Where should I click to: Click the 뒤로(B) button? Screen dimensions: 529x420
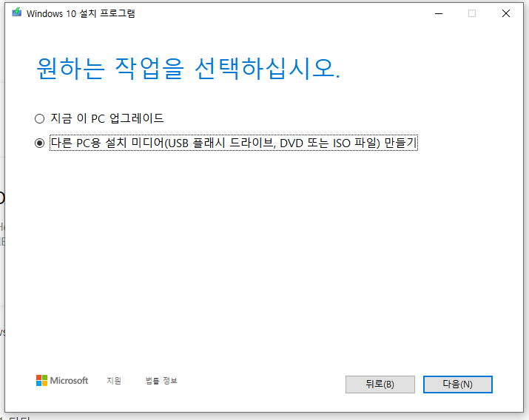380,385
